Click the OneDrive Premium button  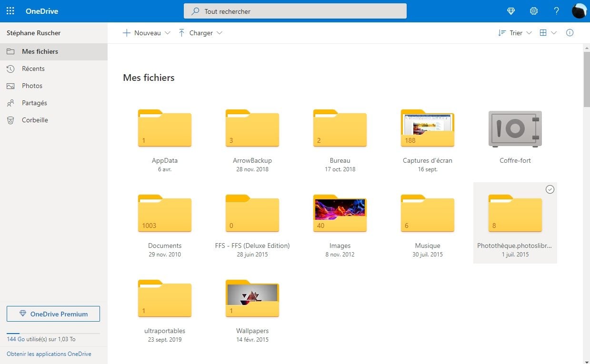[53, 314]
